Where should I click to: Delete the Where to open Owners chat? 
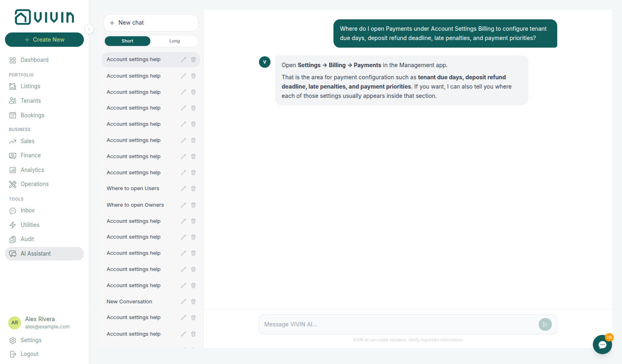pos(194,205)
